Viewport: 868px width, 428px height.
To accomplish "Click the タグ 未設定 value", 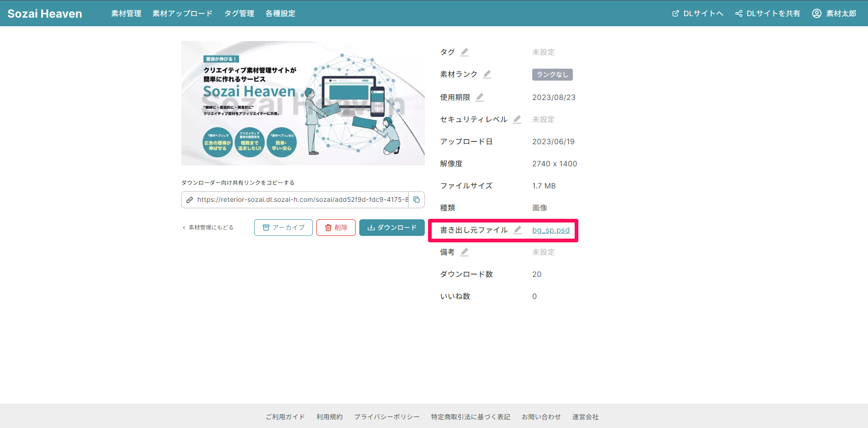I will 543,52.
